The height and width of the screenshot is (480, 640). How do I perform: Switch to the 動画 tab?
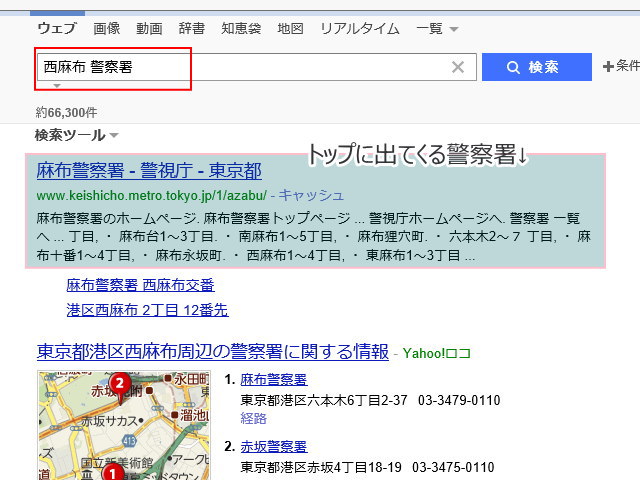[149, 29]
